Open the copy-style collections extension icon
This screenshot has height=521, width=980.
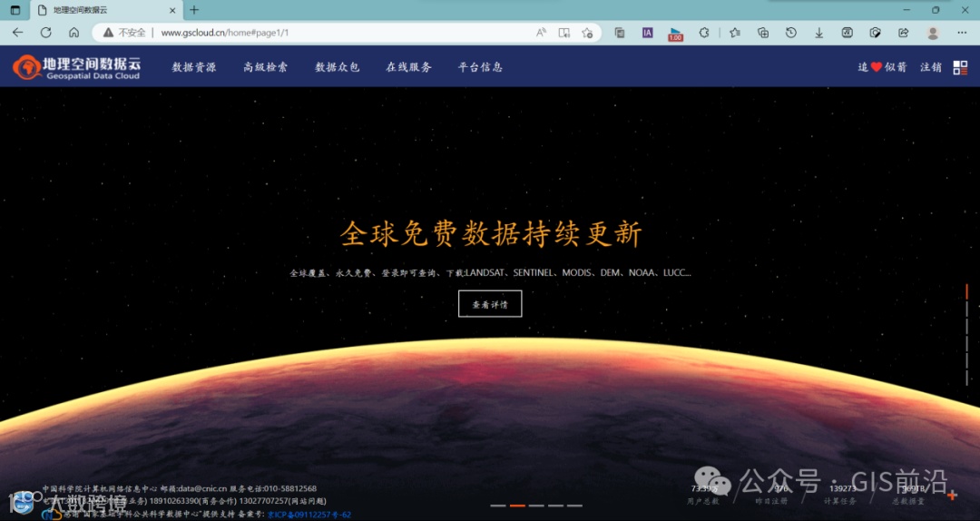tap(620, 33)
